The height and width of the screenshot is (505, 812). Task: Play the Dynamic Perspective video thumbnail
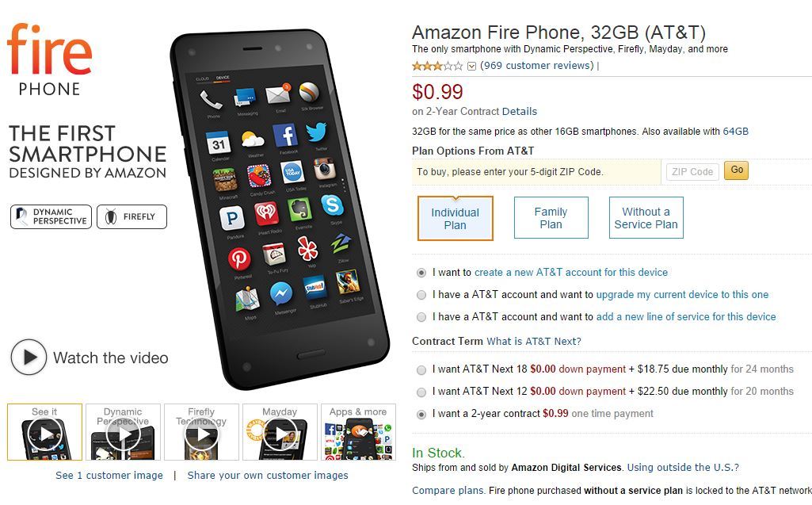(123, 432)
